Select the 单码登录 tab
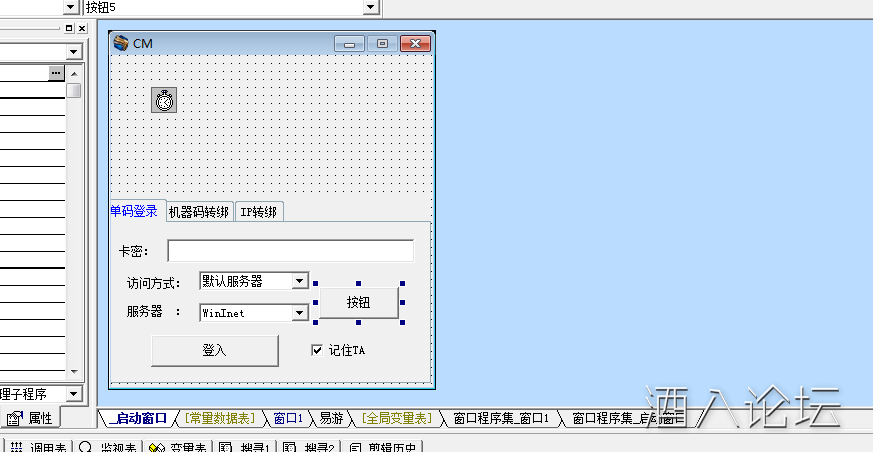The width and height of the screenshot is (873, 452). [134, 211]
